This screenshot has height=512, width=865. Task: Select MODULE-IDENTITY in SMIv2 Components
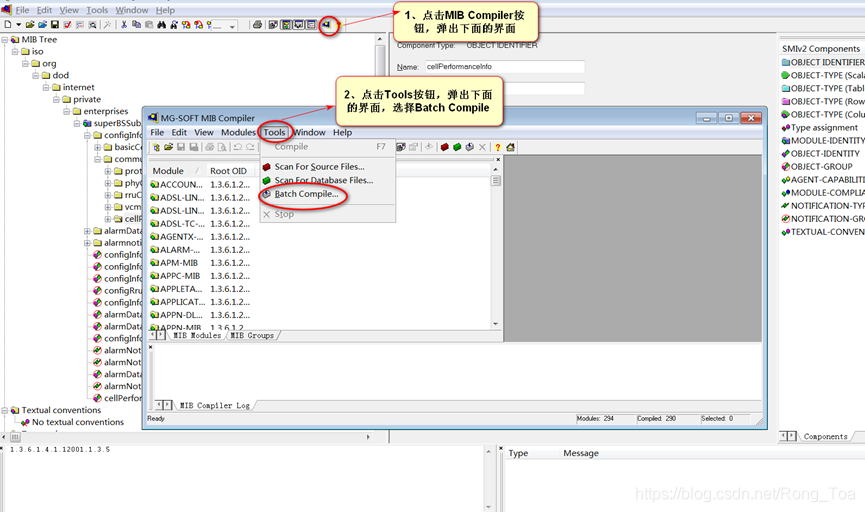pyautogui.click(x=823, y=141)
